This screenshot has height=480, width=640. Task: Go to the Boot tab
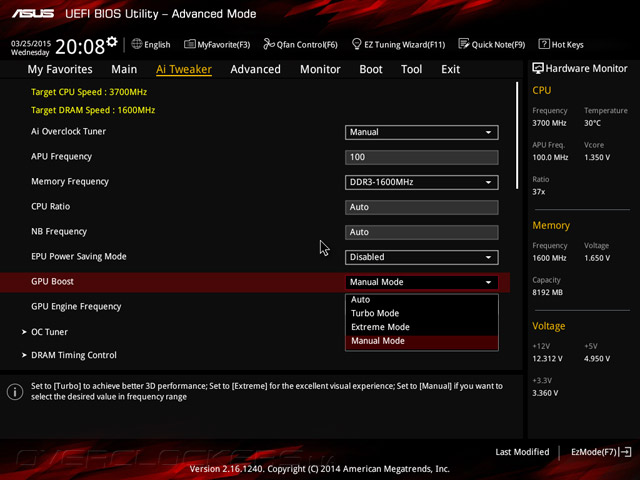coord(371,69)
